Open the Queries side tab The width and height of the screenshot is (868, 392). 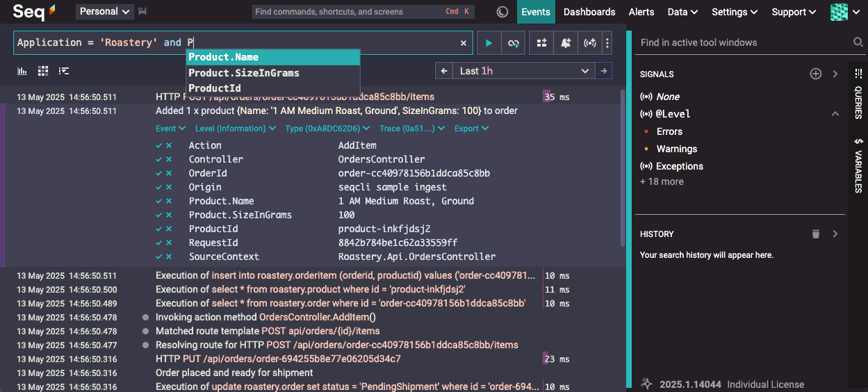pyautogui.click(x=858, y=94)
